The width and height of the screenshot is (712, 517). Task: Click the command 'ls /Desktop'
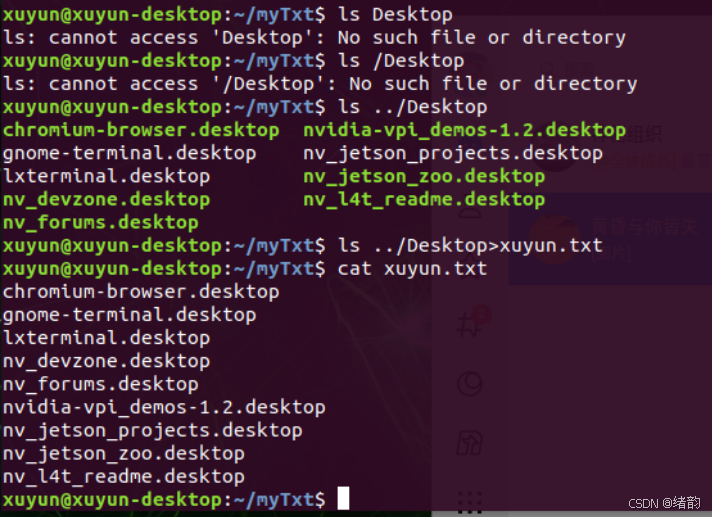(x=401, y=61)
